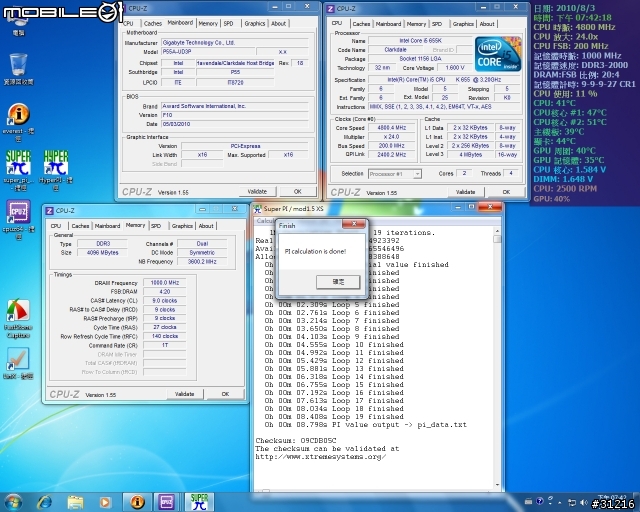Screen dimensions: 640x512
Task: Switch to the Everest taskbar button
Action: (138, 502)
